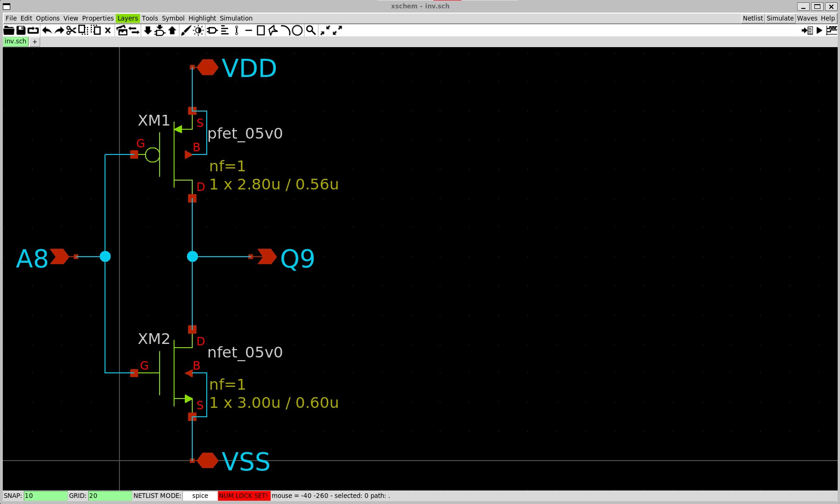Click the Paste icon in toolbar

coord(96,30)
